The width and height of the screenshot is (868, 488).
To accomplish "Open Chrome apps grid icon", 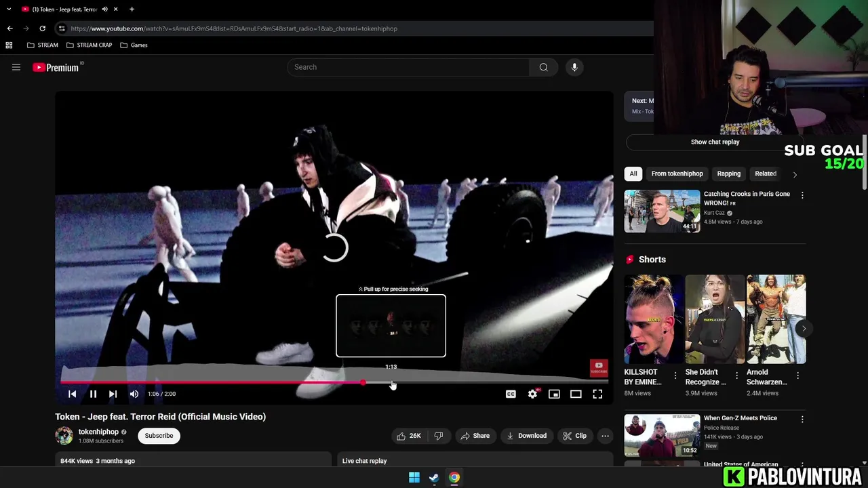I will point(9,45).
